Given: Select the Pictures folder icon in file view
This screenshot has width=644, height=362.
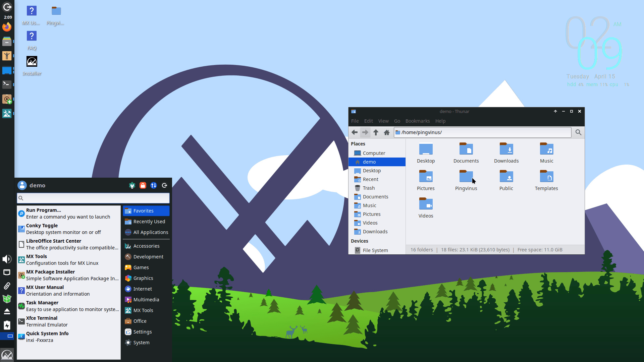Looking at the screenshot, I should click(426, 180).
